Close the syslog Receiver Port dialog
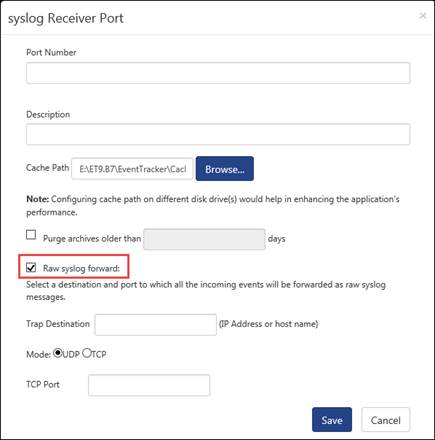Image resolution: width=435 pixels, height=440 pixels. [423, 15]
